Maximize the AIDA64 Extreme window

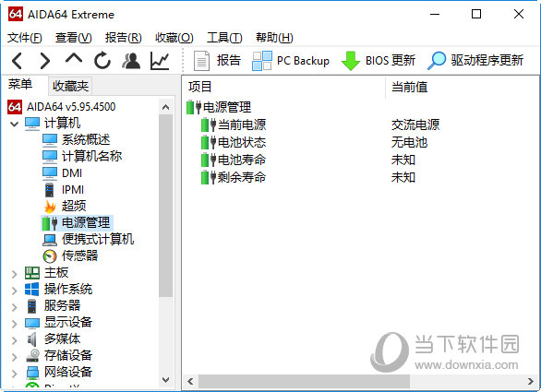coord(476,14)
